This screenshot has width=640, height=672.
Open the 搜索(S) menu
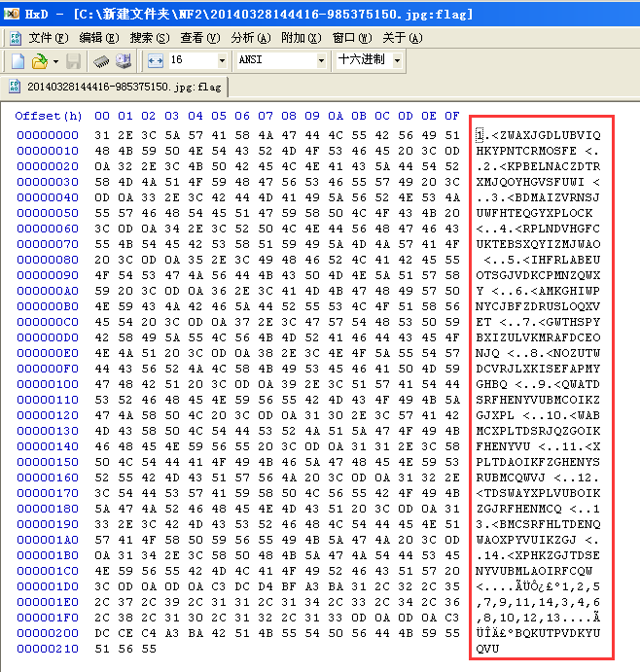tap(149, 38)
